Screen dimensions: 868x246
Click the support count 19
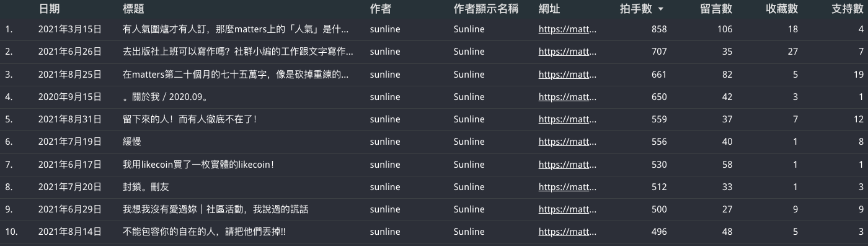[x=859, y=75]
